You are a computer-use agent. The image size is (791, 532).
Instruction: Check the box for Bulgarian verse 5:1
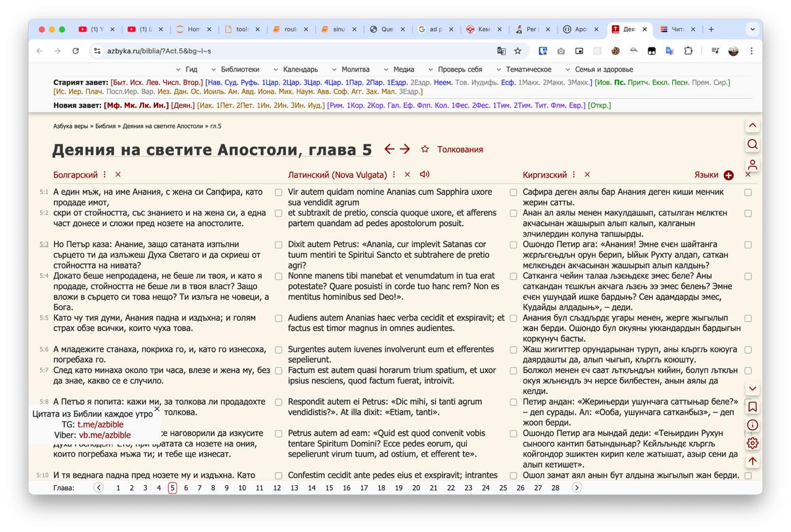pos(279,193)
